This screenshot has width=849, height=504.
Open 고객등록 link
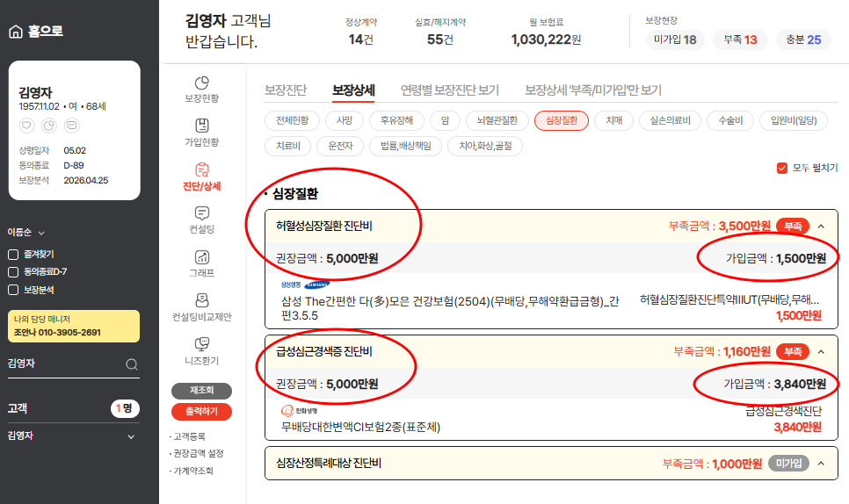pyautogui.click(x=188, y=437)
